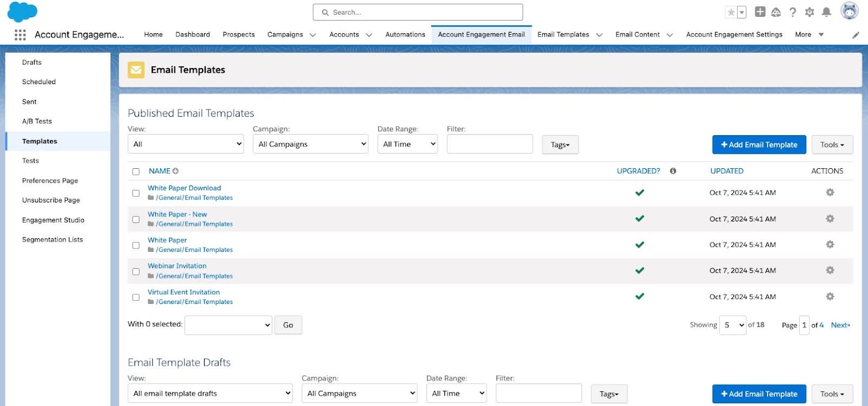
Task: Check the White Paper - New checkbox
Action: (x=136, y=219)
